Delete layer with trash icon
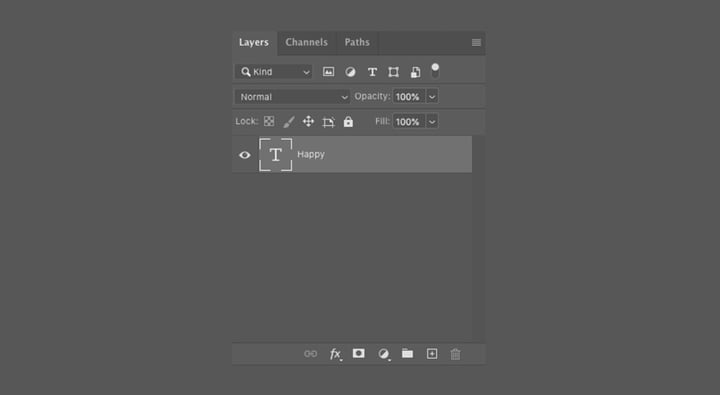 (455, 354)
